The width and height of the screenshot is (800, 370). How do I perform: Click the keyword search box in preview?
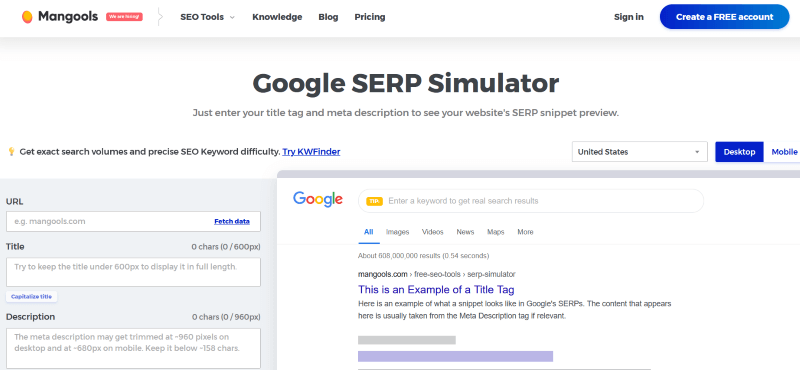(531, 201)
